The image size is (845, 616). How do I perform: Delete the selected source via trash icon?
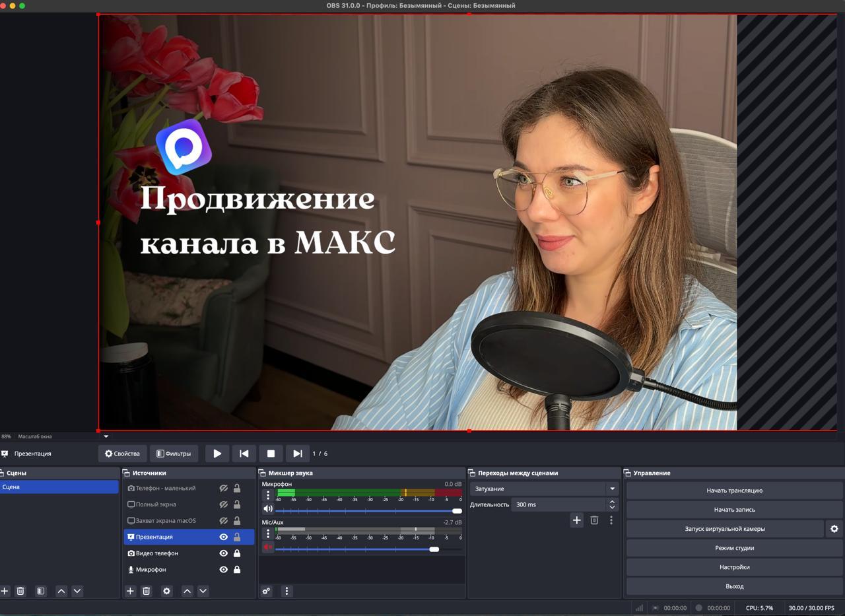pos(146,591)
